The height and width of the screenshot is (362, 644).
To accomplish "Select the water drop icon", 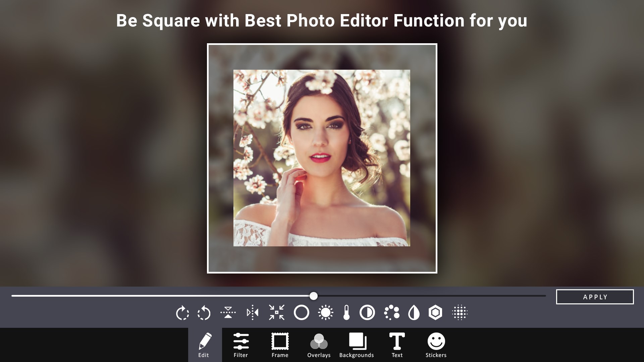I will pos(414,312).
